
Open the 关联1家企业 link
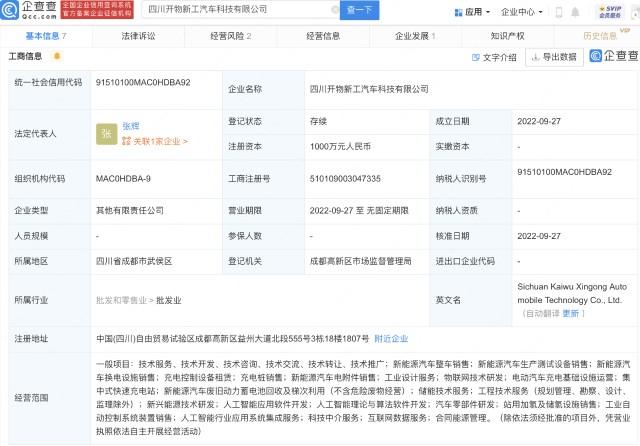pos(155,141)
